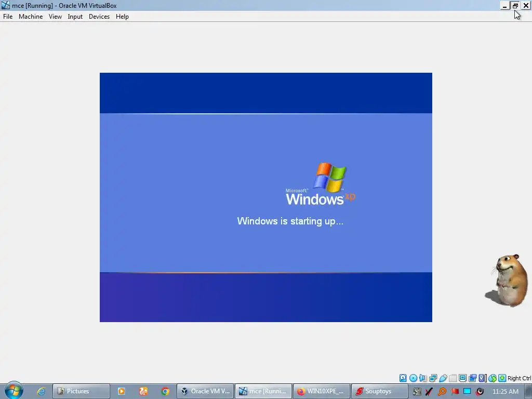
Task: Minimize the VirtualBox window
Action: (505, 5)
